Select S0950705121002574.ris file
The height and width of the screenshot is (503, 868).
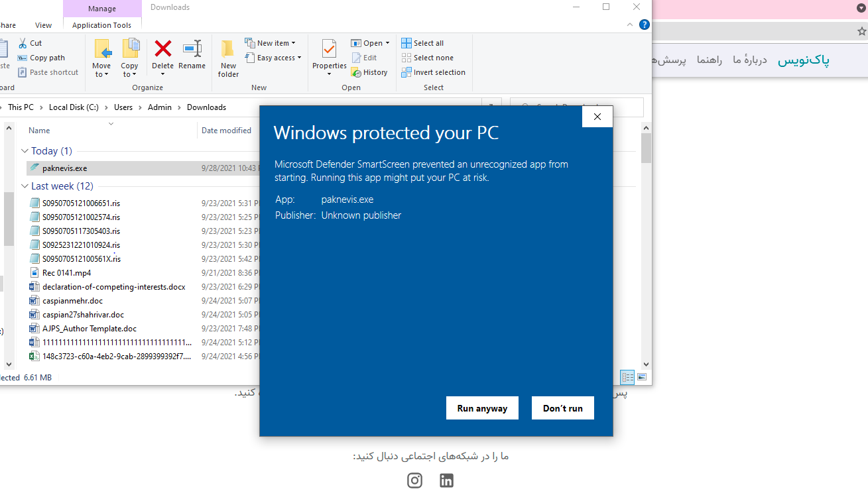pyautogui.click(x=75, y=217)
